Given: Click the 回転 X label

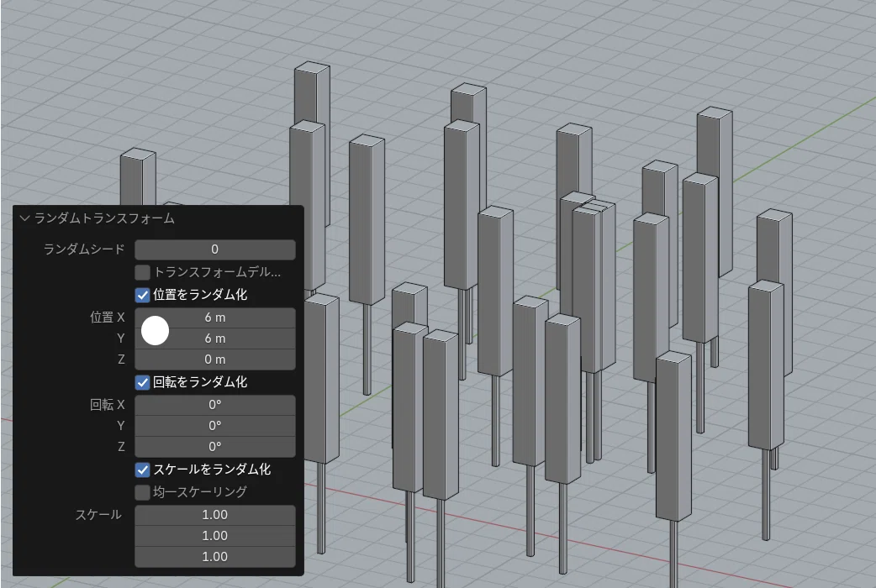Looking at the screenshot, I should pyautogui.click(x=108, y=405).
